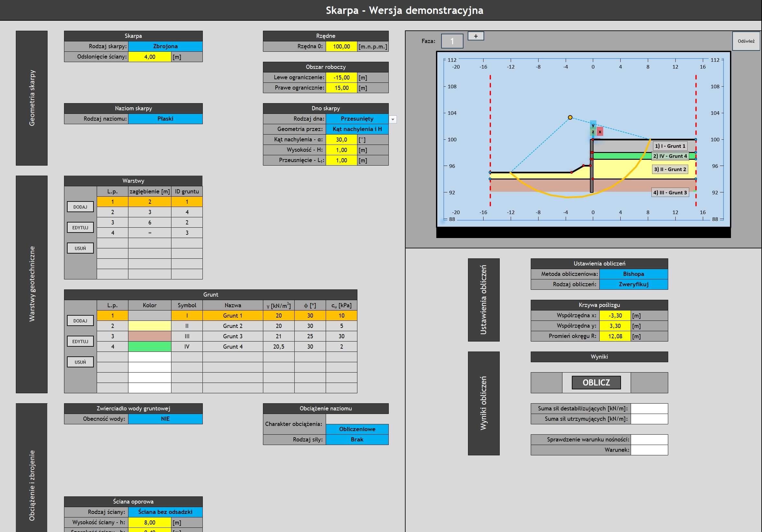Click the red x axis marker on chart
Viewport: 762px width, 532px height.
(x=600, y=132)
